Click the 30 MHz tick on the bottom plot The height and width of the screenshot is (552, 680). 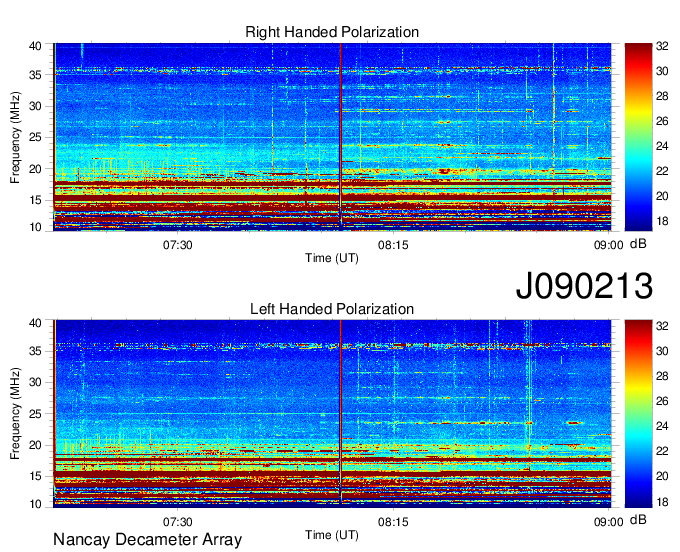click(35, 382)
